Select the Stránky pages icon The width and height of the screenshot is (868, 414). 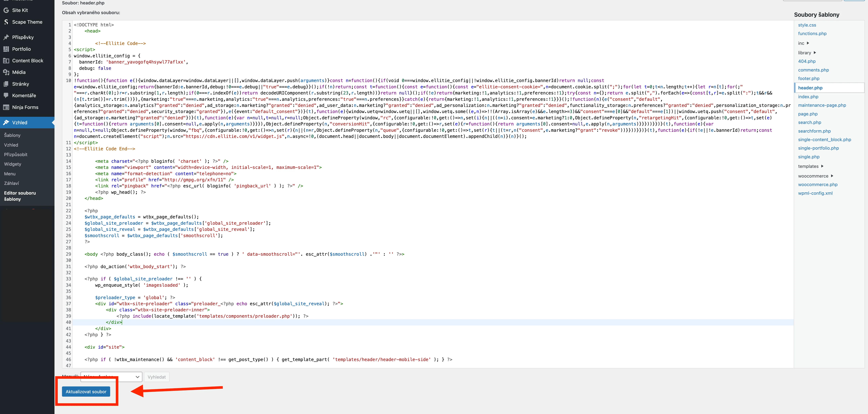pos(6,84)
